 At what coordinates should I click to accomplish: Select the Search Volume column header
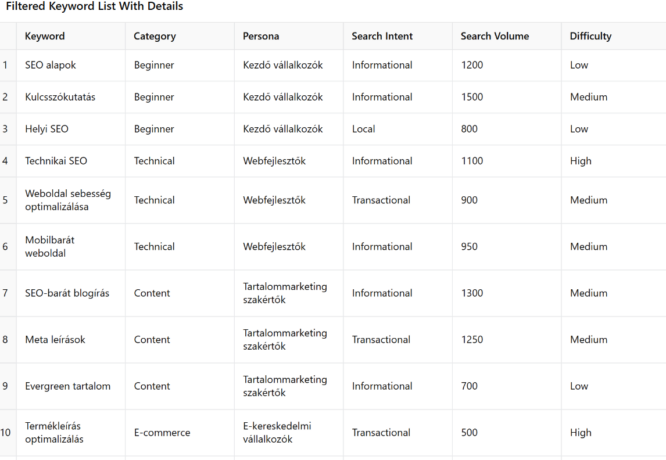coord(495,36)
